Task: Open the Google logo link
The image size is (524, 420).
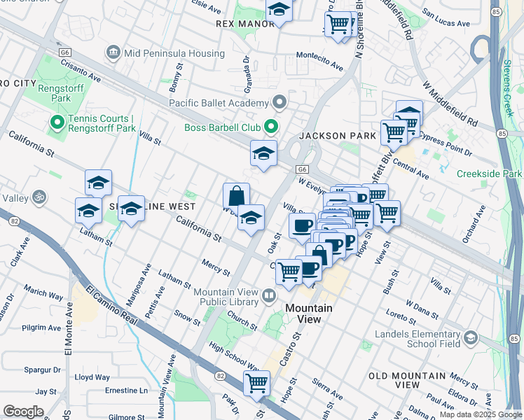Action: pos(23,411)
